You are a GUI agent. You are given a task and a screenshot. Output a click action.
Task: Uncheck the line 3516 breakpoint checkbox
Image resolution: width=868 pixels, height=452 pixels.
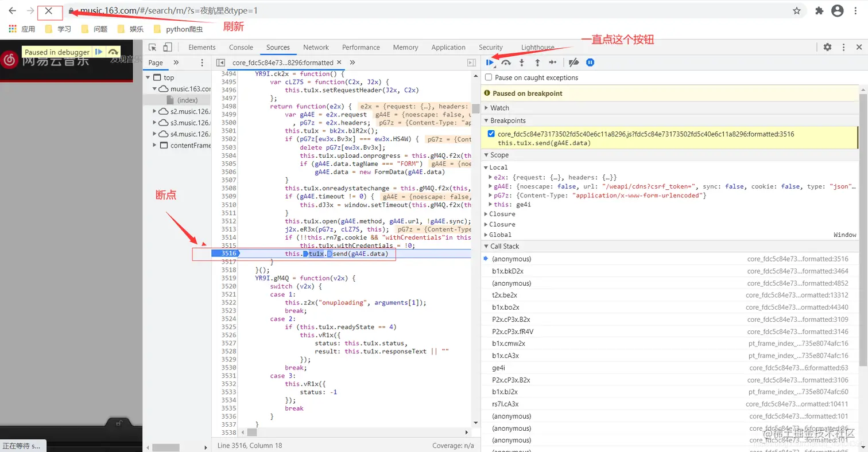tap(491, 134)
